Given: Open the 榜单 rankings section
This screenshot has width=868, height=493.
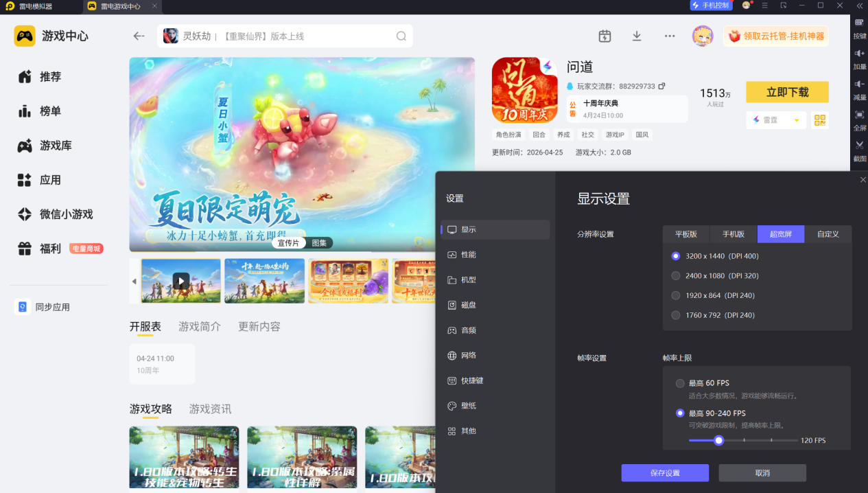Looking at the screenshot, I should tap(40, 111).
